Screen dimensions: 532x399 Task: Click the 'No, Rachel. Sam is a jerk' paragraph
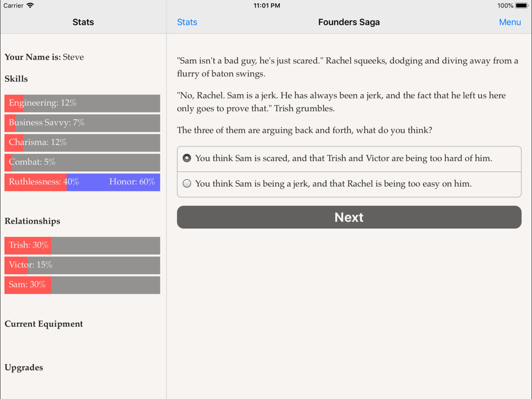point(342,102)
